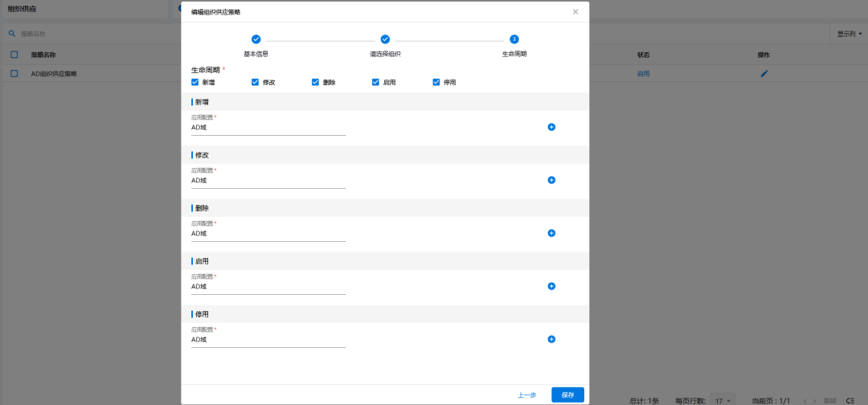Click AD组织供应策略 row name
This screenshot has height=405, width=868.
pos(54,74)
